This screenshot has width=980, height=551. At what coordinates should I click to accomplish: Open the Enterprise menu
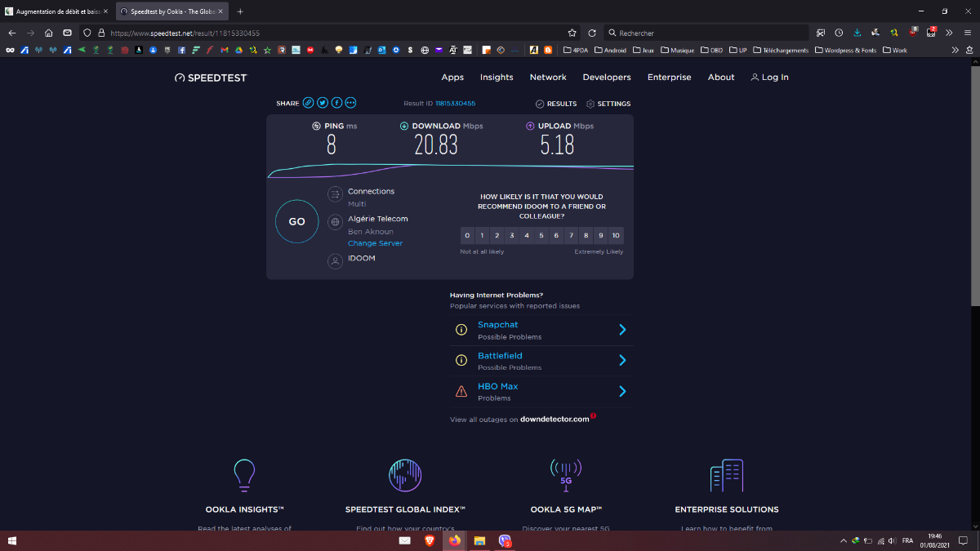pos(669,78)
